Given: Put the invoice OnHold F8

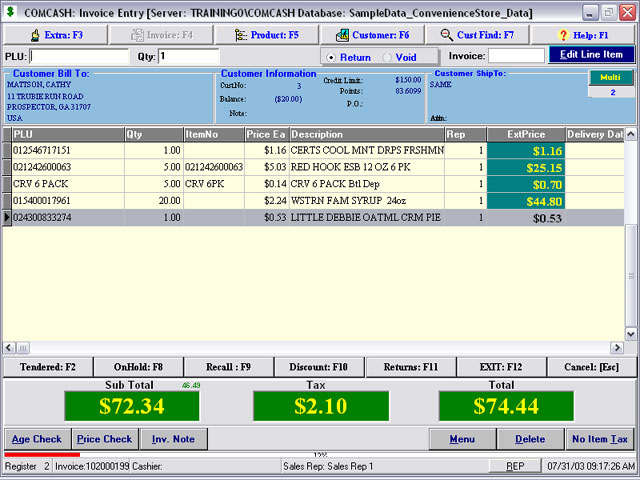Looking at the screenshot, I should pyautogui.click(x=138, y=367).
